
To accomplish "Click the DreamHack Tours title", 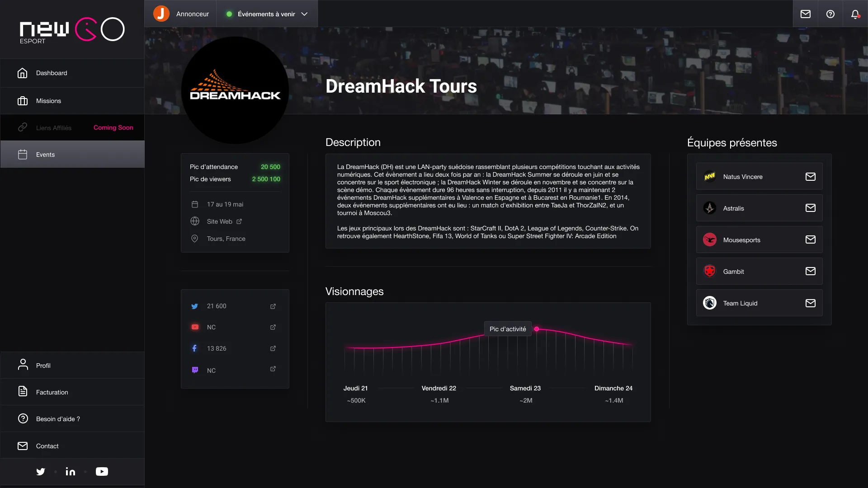I will (x=401, y=86).
